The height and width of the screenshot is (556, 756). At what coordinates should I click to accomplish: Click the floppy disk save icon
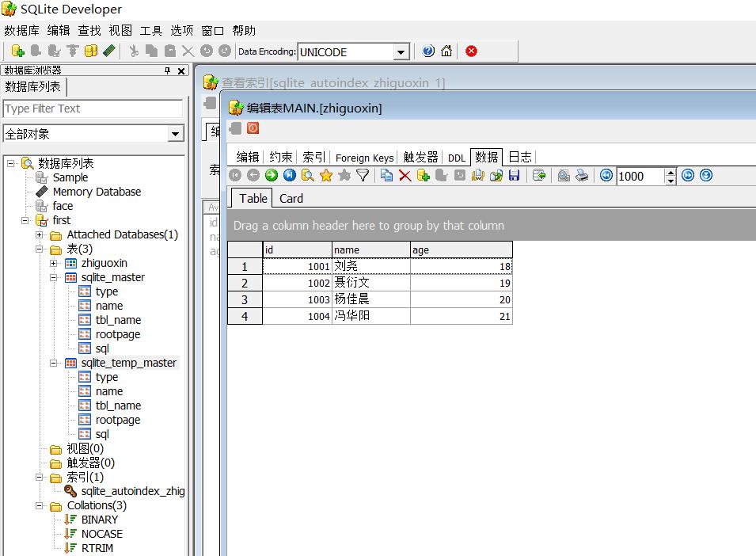click(x=515, y=176)
